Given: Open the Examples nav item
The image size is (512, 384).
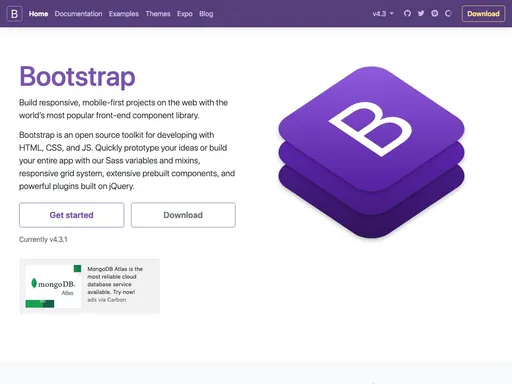Looking at the screenshot, I should point(124,14).
